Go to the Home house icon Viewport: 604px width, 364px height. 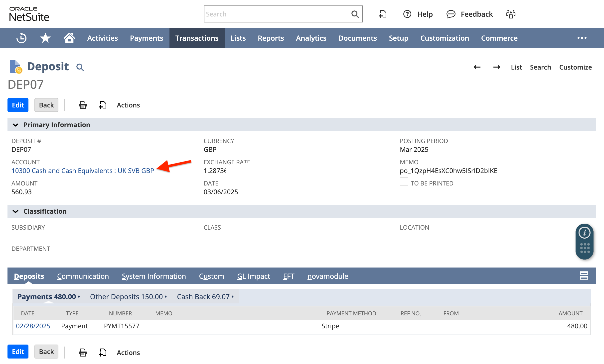pyautogui.click(x=69, y=38)
